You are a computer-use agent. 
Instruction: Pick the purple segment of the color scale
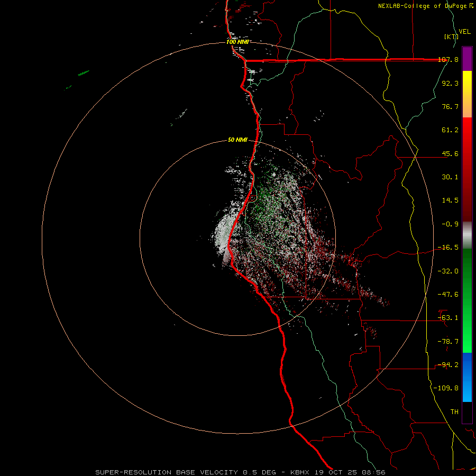point(467,59)
